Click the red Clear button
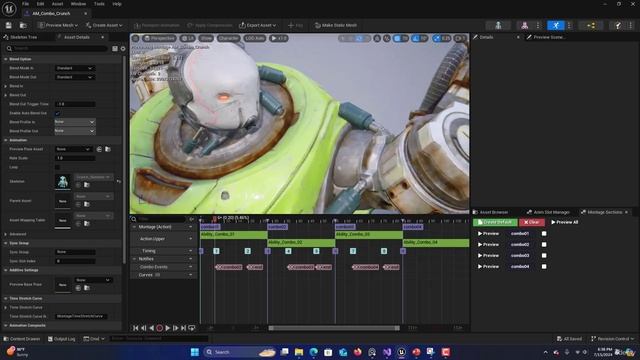 pos(532,222)
